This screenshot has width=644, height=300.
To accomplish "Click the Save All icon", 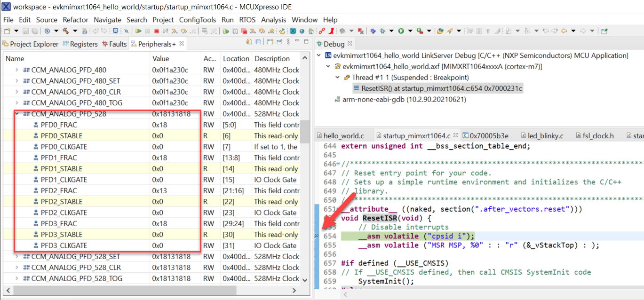I will [34, 31].
